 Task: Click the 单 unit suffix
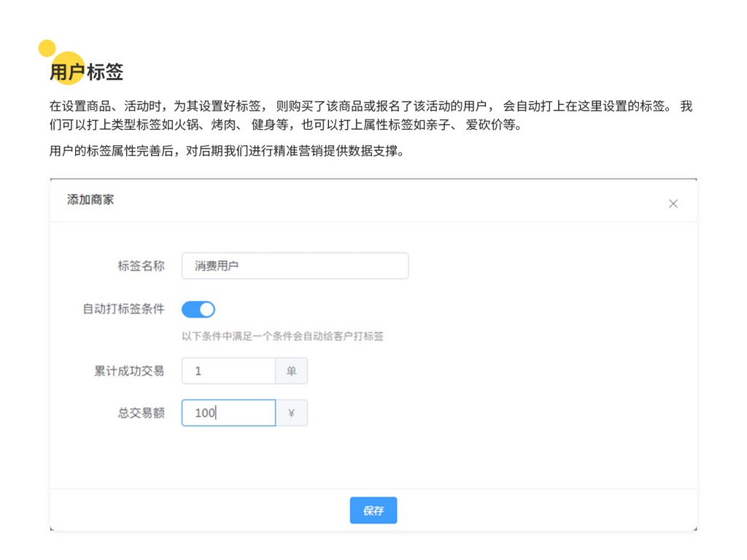tap(292, 371)
